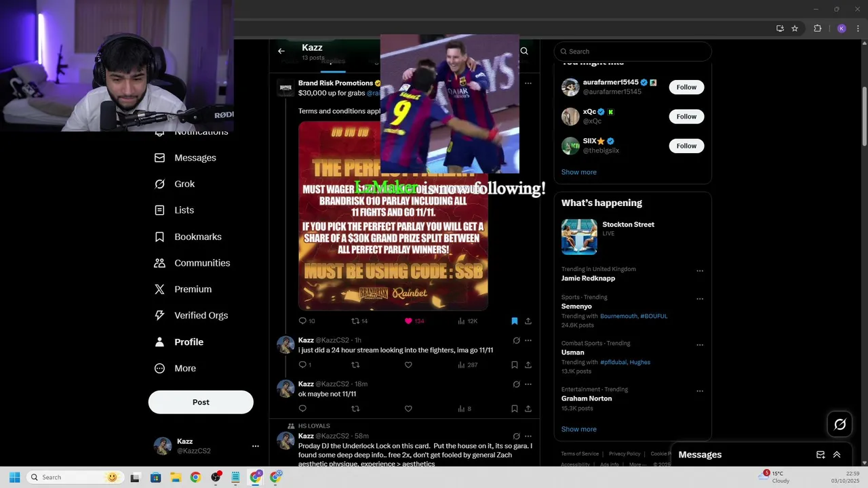
Task: Unlike the Brand Risk post with 134 likes
Action: pyautogui.click(x=414, y=321)
